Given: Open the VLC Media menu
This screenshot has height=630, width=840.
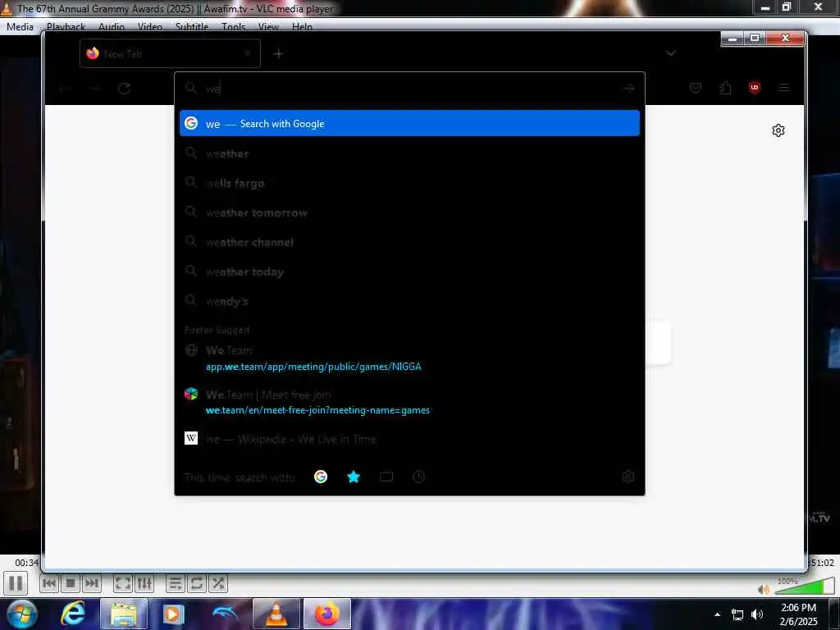Looking at the screenshot, I should click(x=20, y=27).
